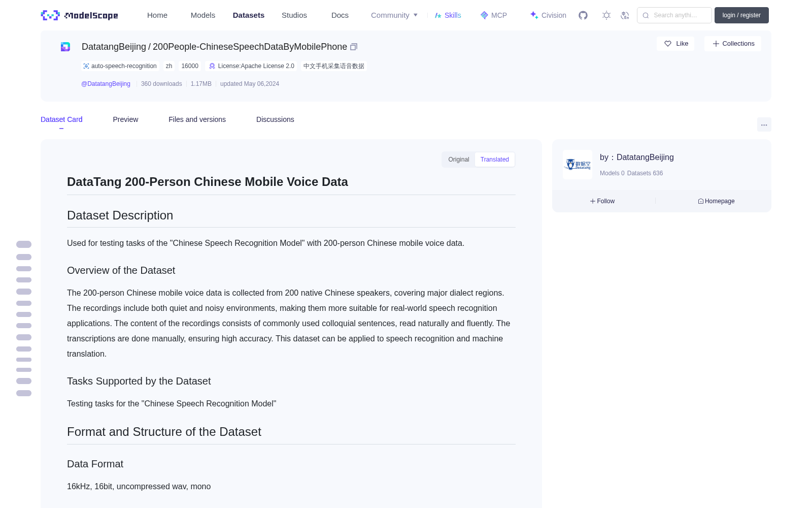This screenshot has width=812, height=508.
Task: Open the Files and versions tab
Action: (x=197, y=119)
